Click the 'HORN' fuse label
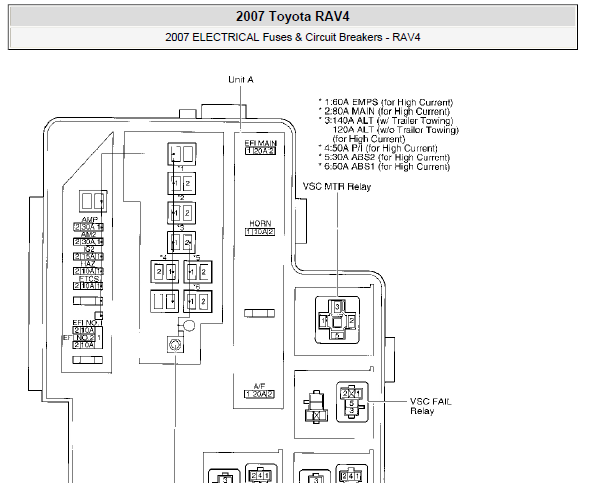The image size is (607, 483). [260, 224]
